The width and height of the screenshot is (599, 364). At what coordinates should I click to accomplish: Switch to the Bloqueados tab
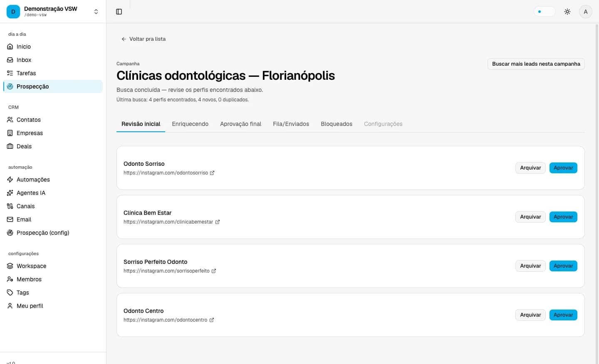[337, 124]
